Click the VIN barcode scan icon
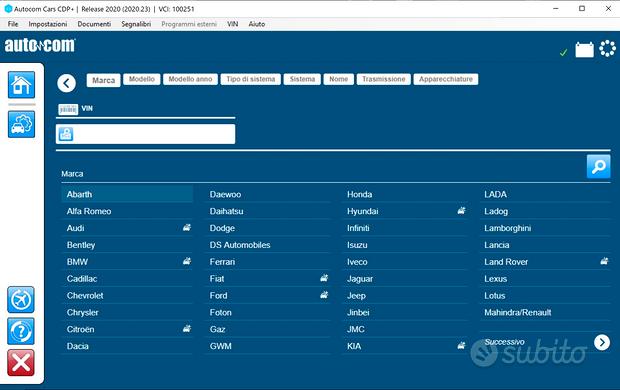This screenshot has height=390, width=620. coord(68,109)
